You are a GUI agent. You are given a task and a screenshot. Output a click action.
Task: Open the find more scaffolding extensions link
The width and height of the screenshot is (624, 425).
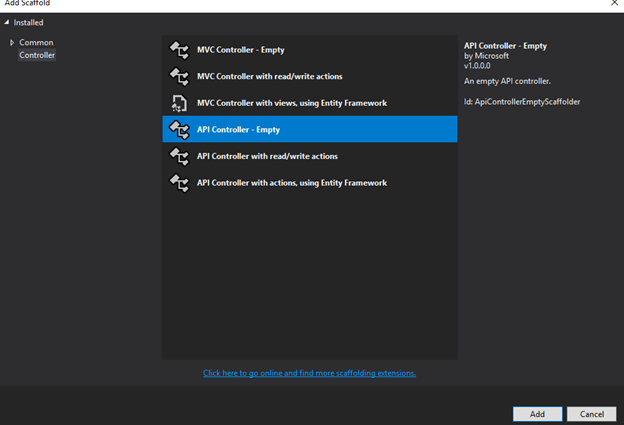309,373
